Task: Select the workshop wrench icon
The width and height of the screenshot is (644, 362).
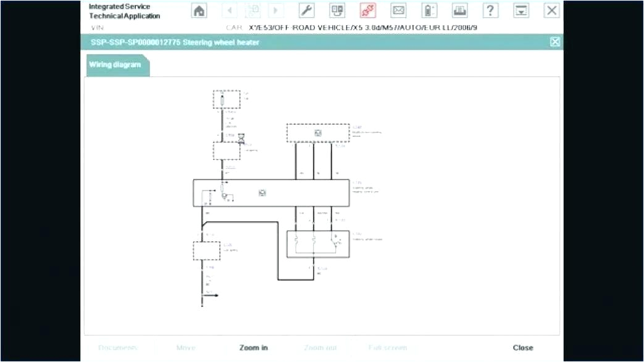Action: 306,10
